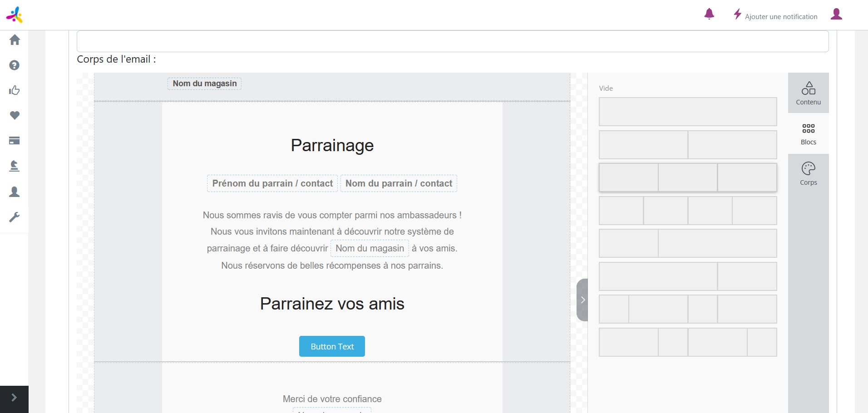The width and height of the screenshot is (868, 413).
Task: Open the heart icon in sidebar
Action: [15, 115]
